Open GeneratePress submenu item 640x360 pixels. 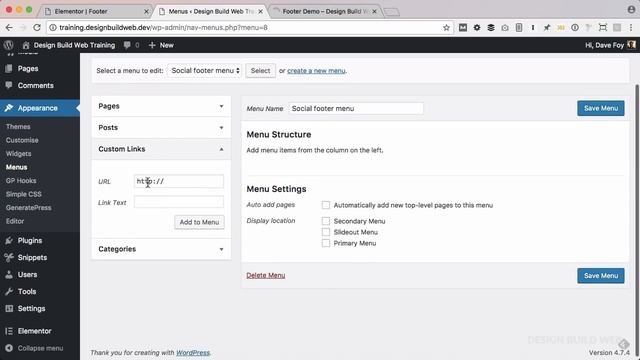click(29, 207)
